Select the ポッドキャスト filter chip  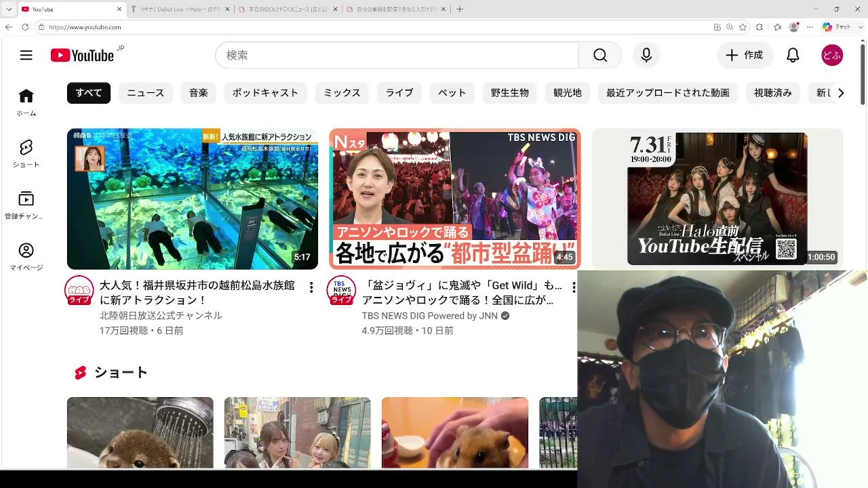(x=266, y=93)
